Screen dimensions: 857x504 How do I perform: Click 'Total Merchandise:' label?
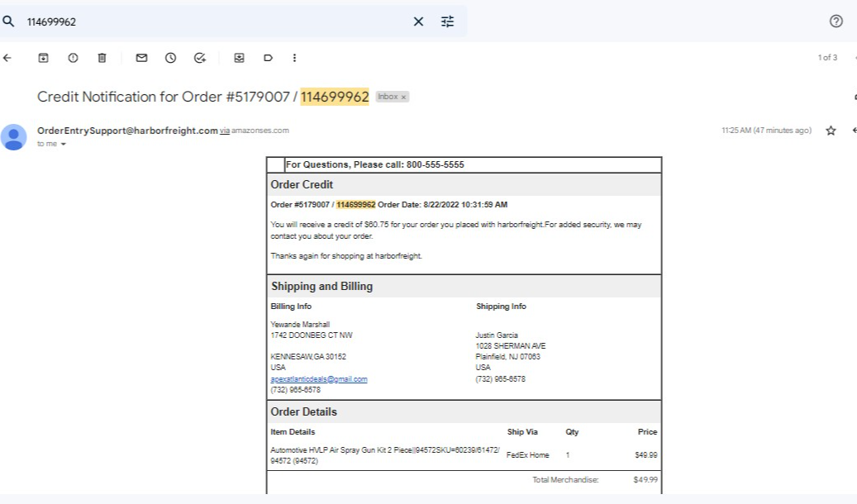[x=565, y=479]
